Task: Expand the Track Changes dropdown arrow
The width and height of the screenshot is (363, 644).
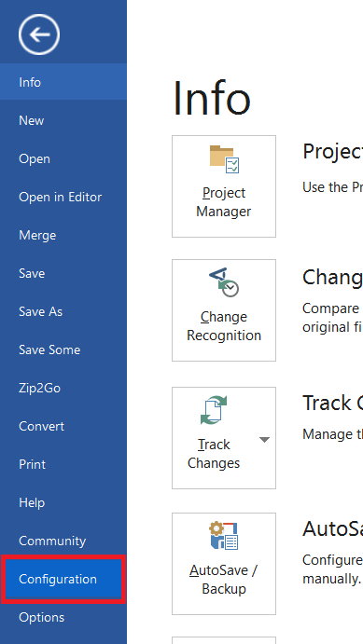Action: click(x=264, y=440)
